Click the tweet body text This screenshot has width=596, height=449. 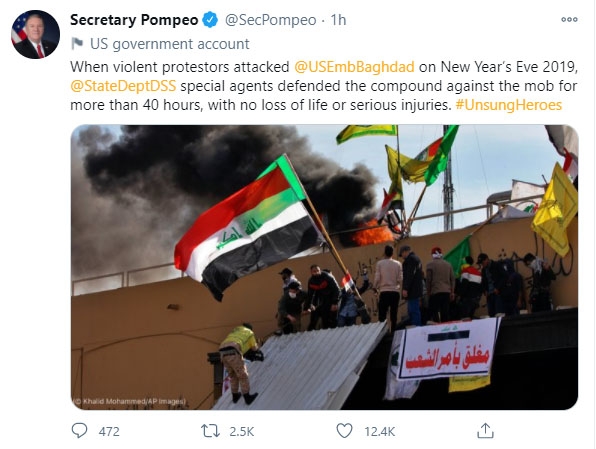pos(324,86)
